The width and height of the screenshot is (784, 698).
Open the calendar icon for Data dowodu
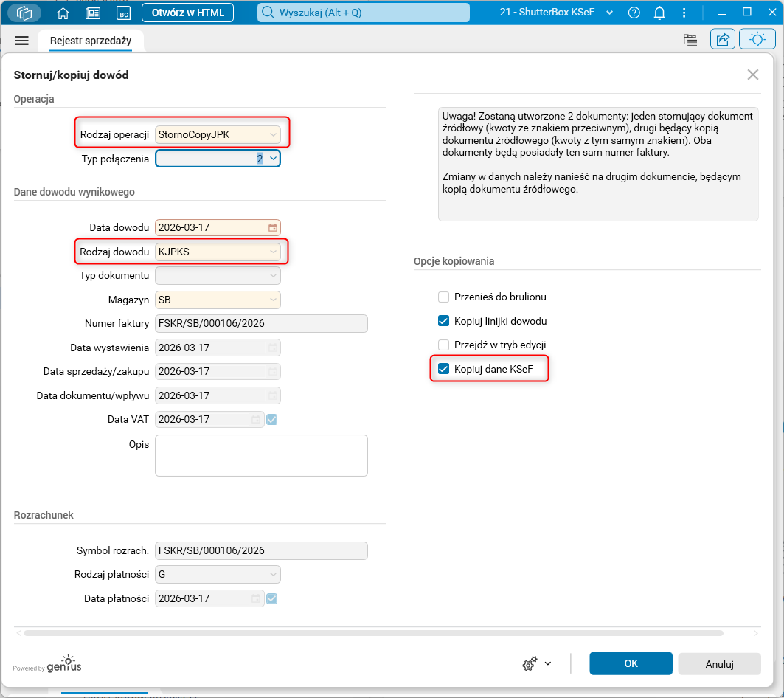click(272, 228)
